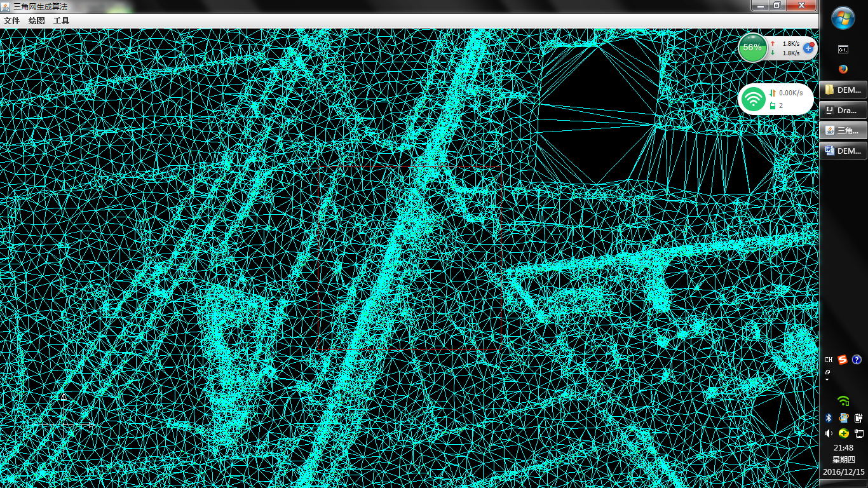Open the Windows Start orb

pos(843,17)
